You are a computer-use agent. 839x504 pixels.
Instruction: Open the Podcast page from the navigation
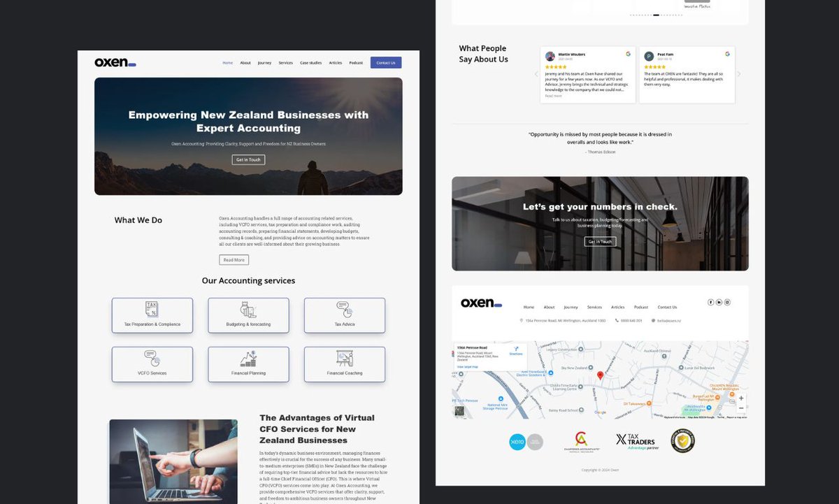356,62
